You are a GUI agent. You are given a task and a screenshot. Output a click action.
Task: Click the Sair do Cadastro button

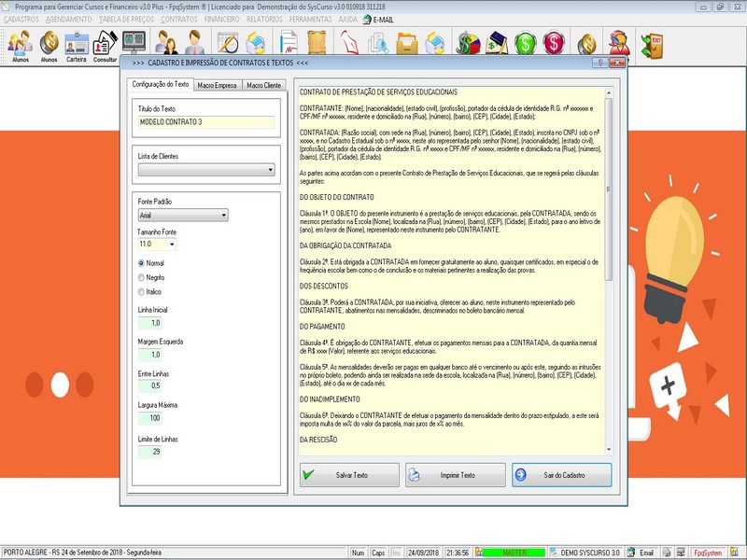click(562, 475)
